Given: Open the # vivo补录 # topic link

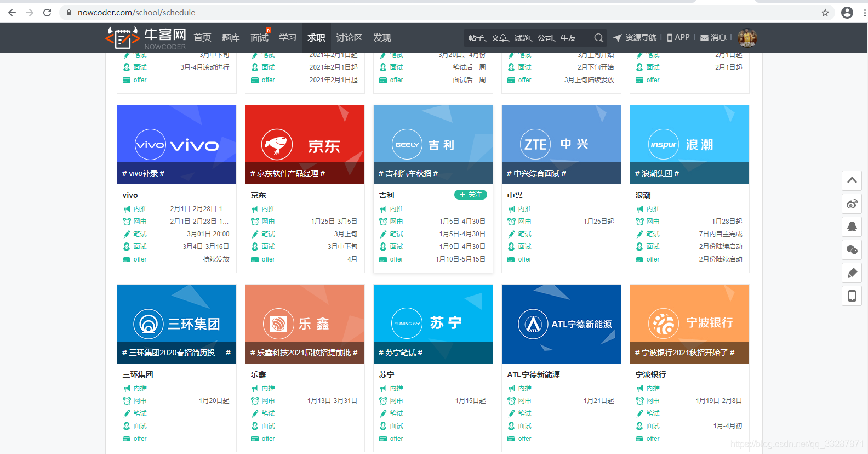Looking at the screenshot, I should click(x=144, y=173).
